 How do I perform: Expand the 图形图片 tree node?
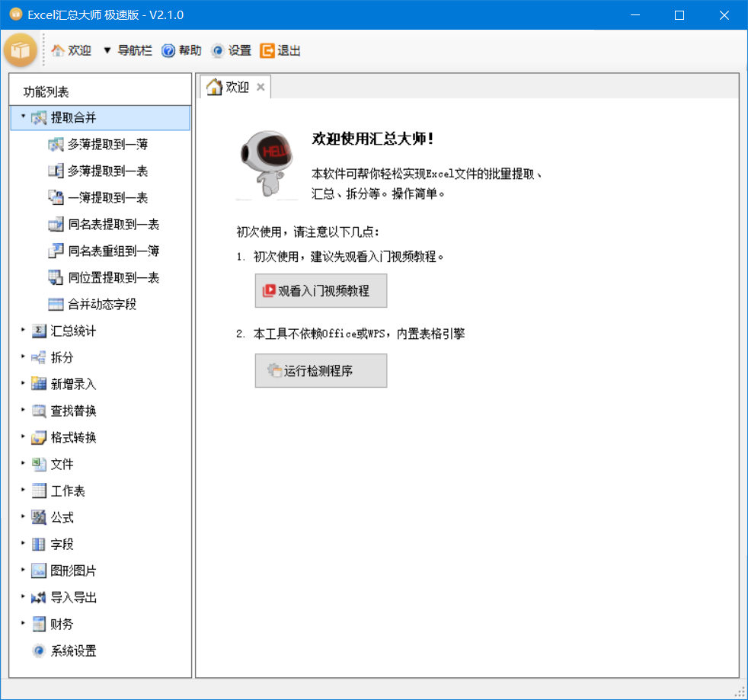(23, 569)
